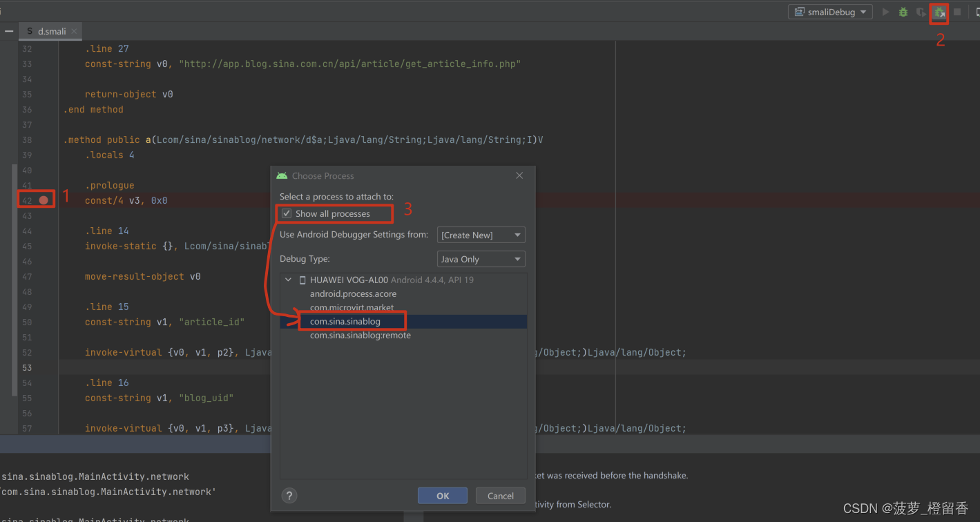Viewport: 980px width, 522px height.
Task: Toggle the breakpoint on line 42
Action: (x=44, y=200)
